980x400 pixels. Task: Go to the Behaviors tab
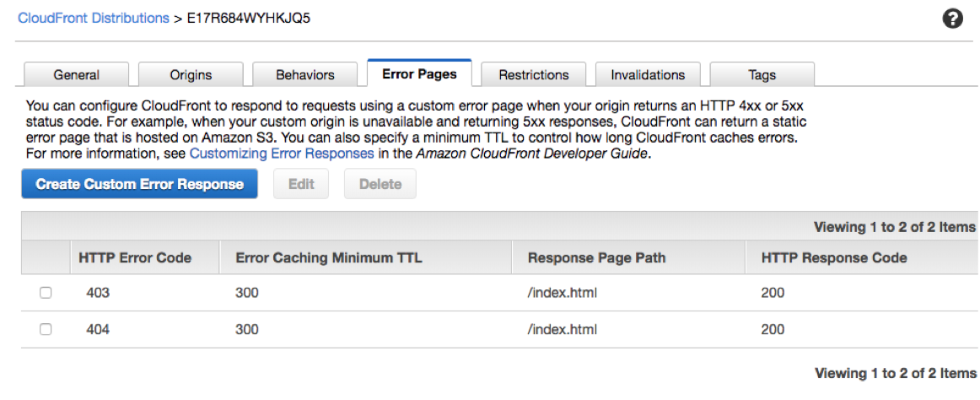point(305,74)
